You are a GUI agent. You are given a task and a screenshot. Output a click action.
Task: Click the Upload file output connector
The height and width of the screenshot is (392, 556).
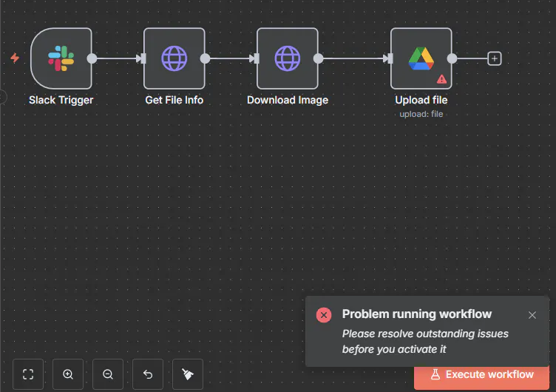[x=452, y=58]
